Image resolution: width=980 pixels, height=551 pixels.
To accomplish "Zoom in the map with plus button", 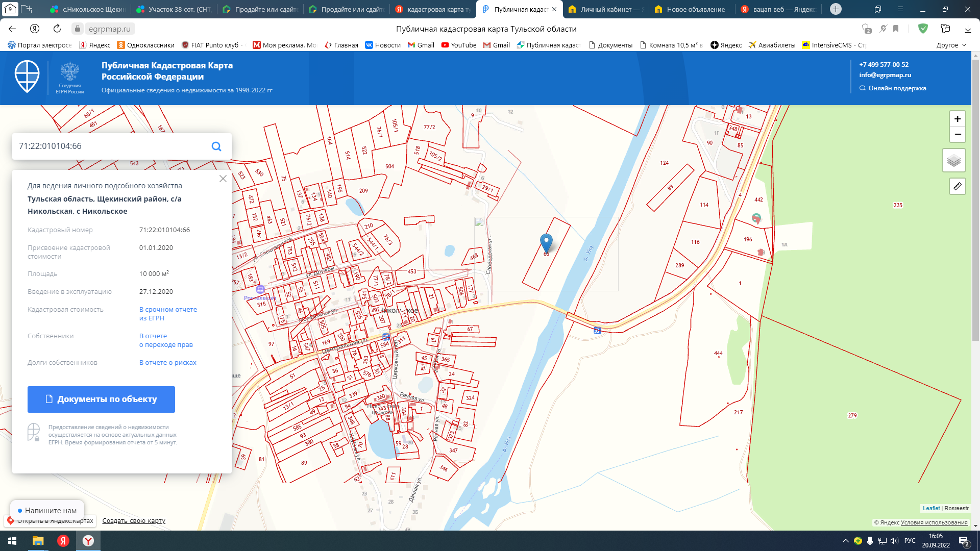I will click(x=957, y=119).
